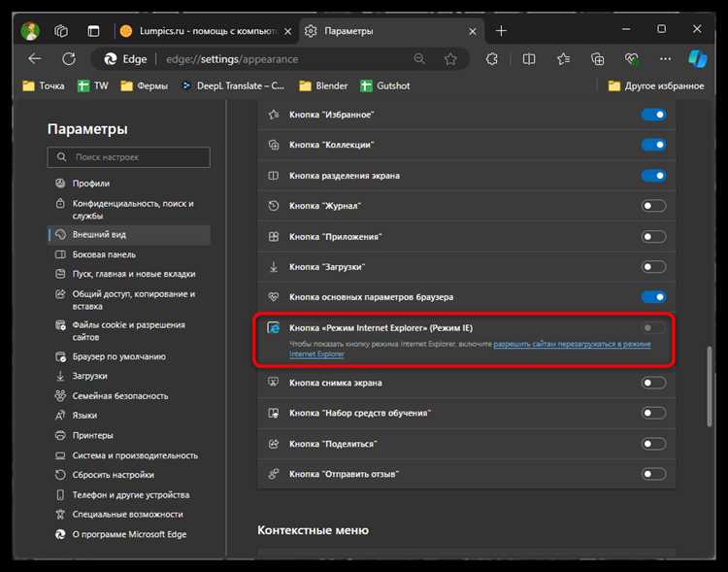Screen dimensions: 728x572
Task: Toggle the tab actions vertical tabs icon
Action: click(x=93, y=31)
